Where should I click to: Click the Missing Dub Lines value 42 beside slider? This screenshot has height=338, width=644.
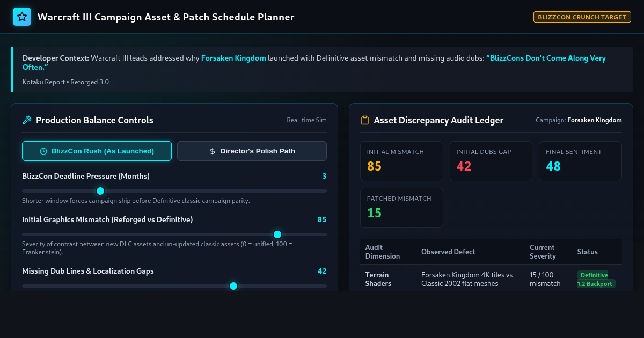tap(322, 271)
